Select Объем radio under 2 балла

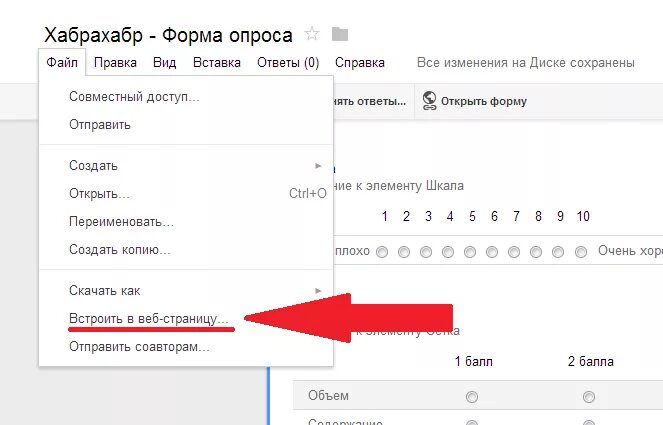[589, 397]
